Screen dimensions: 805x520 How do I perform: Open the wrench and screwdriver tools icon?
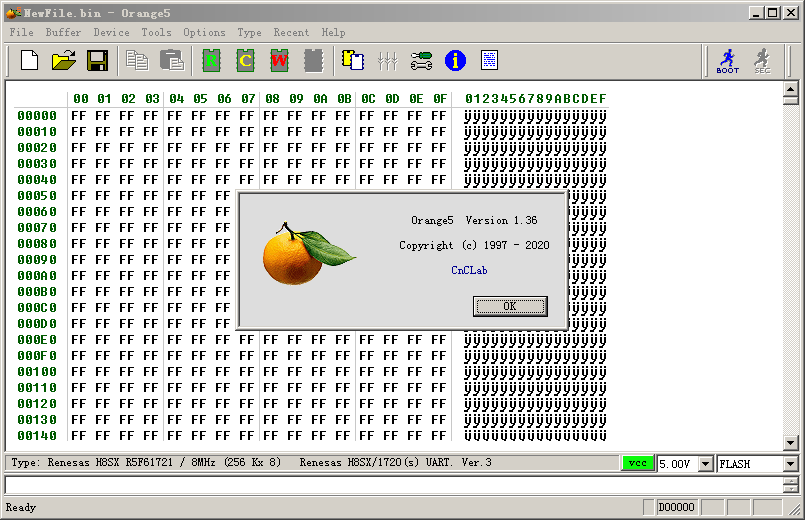point(421,61)
